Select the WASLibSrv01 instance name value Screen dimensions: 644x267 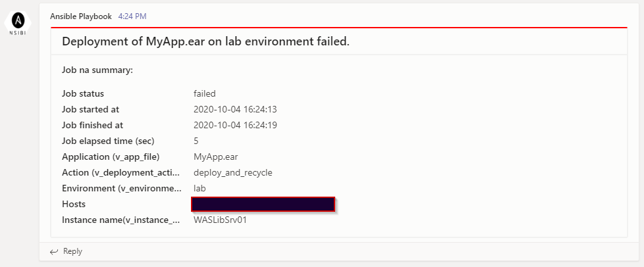[221, 220]
